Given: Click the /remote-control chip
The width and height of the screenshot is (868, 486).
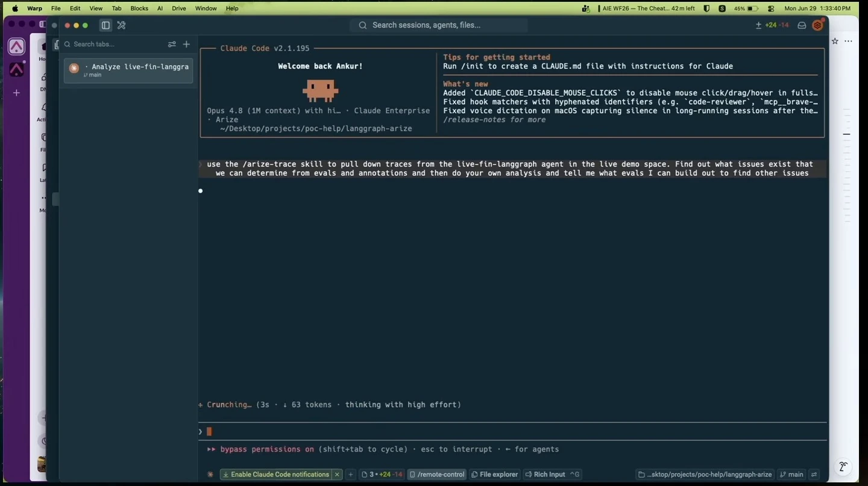Looking at the screenshot, I should pos(437,475).
